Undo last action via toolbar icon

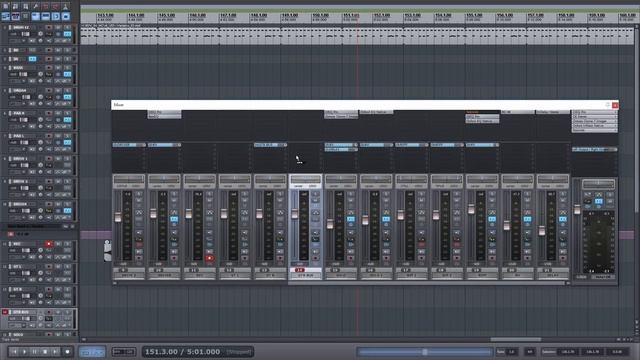[x=45, y=7]
